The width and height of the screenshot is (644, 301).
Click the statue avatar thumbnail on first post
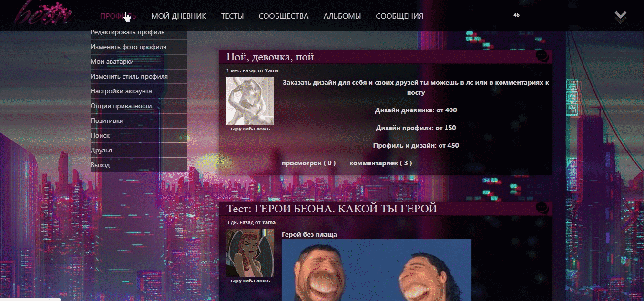[x=250, y=101]
